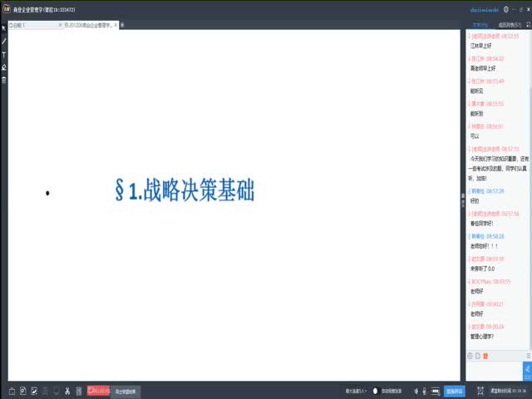
Task: Click the chat panel scrollbar
Action: (530, 217)
